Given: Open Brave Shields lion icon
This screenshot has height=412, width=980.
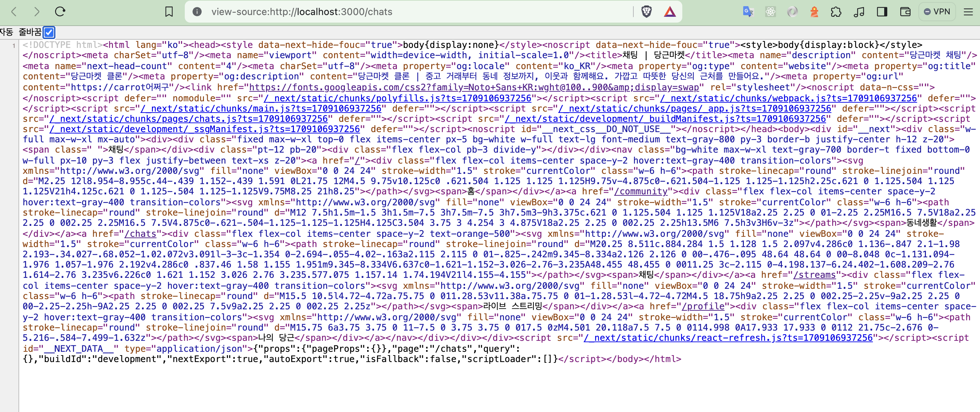Looking at the screenshot, I should click(646, 12).
